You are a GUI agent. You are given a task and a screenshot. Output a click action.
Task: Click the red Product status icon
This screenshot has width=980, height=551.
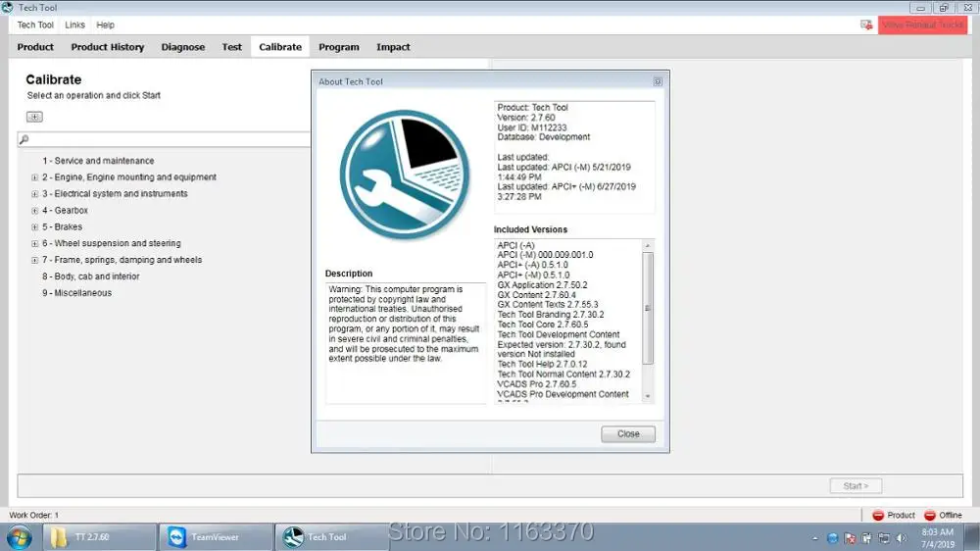878,516
